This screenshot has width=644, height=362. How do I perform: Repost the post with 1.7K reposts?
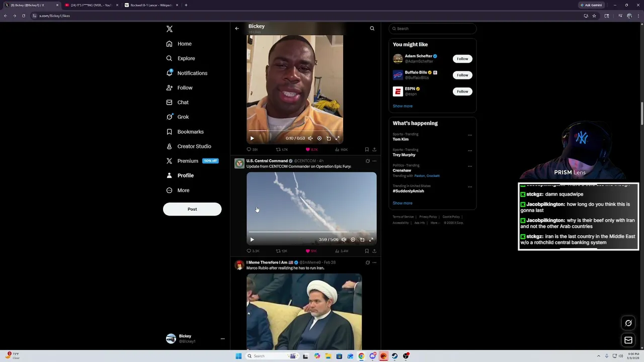click(282, 149)
